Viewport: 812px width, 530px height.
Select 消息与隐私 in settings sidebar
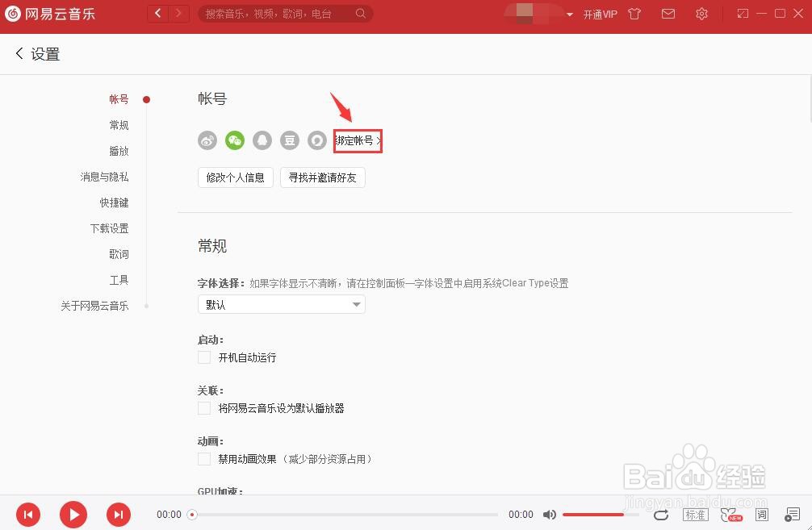pos(104,177)
